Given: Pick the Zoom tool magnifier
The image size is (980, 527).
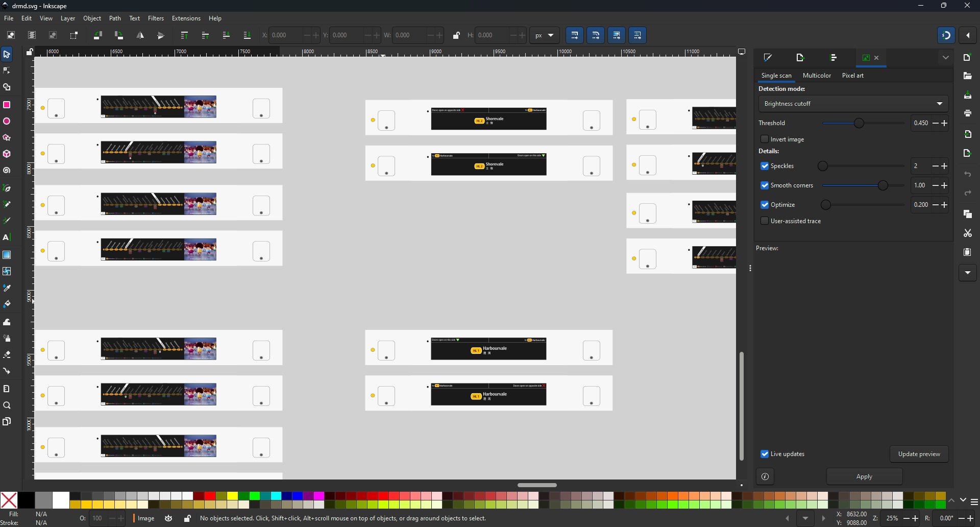Looking at the screenshot, I should coord(7,406).
